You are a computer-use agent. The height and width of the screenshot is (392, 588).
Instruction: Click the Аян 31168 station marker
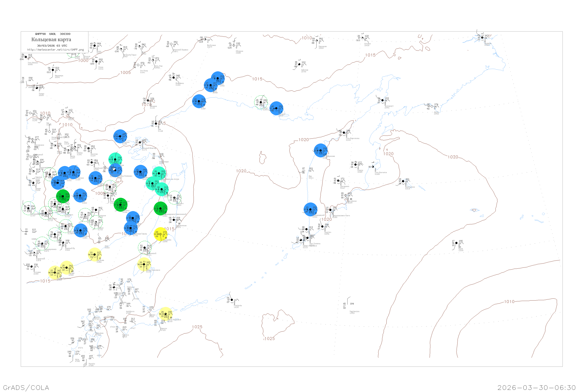tap(156, 124)
